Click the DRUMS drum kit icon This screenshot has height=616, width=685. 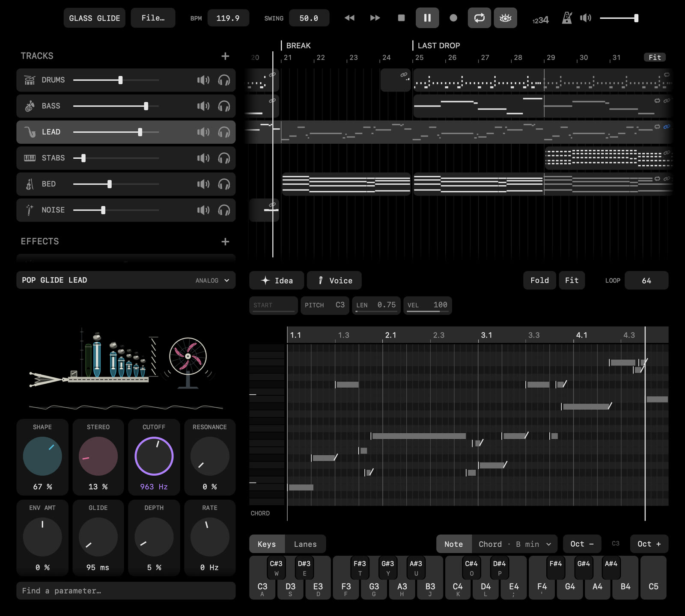[x=30, y=80]
